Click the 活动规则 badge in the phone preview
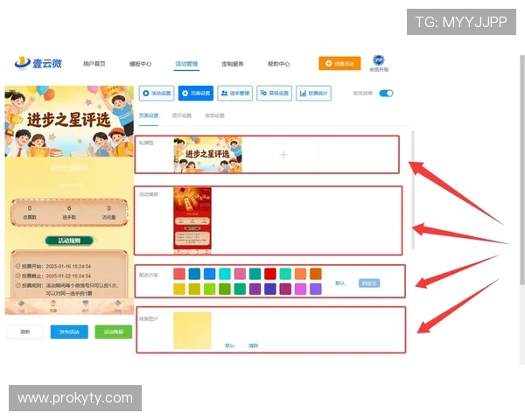Image resolution: width=525 pixels, height=420 pixels. pyautogui.click(x=69, y=241)
